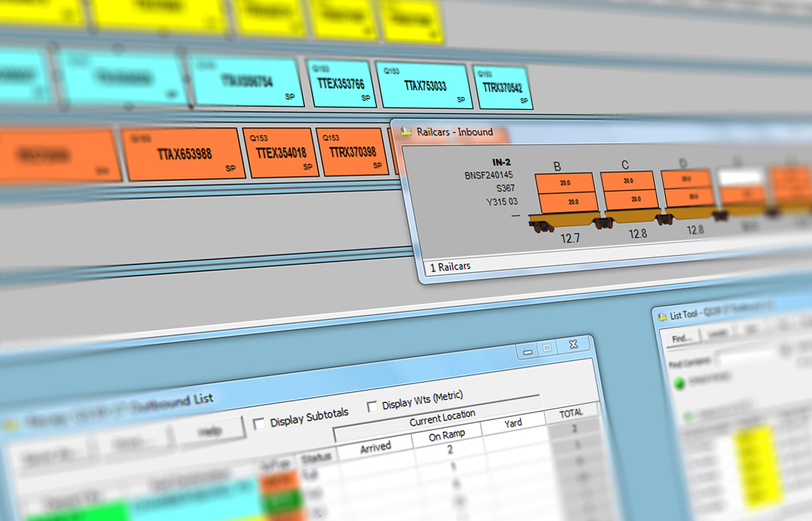
Task: Enable the Display Wts (Metric) checkbox
Action: (371, 407)
